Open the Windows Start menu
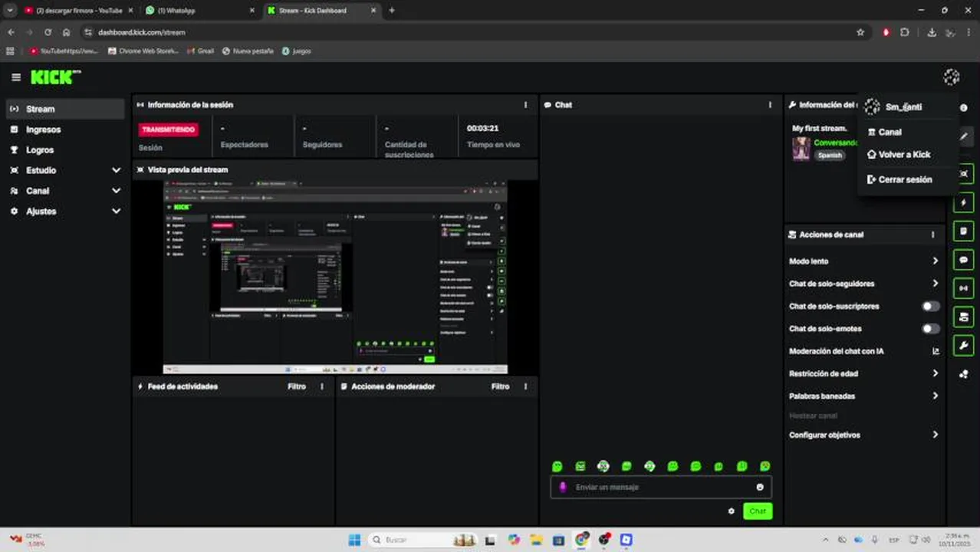This screenshot has height=552, width=980. (354, 540)
